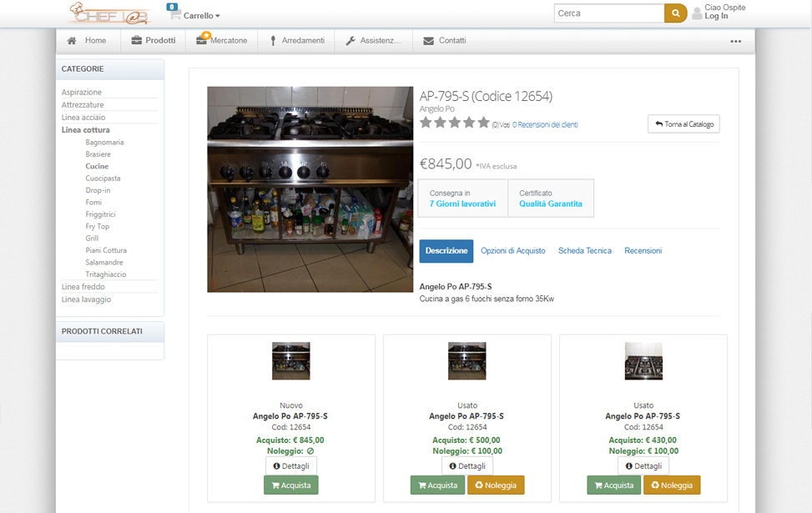
Task: Open the Brasiere subcategory
Action: tap(98, 154)
